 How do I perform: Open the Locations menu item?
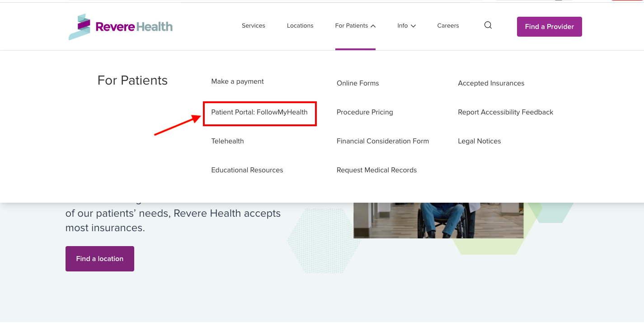click(x=300, y=25)
